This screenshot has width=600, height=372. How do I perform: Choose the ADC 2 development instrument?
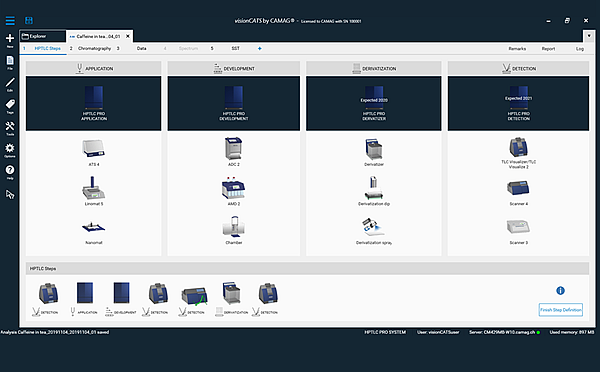tap(234, 152)
